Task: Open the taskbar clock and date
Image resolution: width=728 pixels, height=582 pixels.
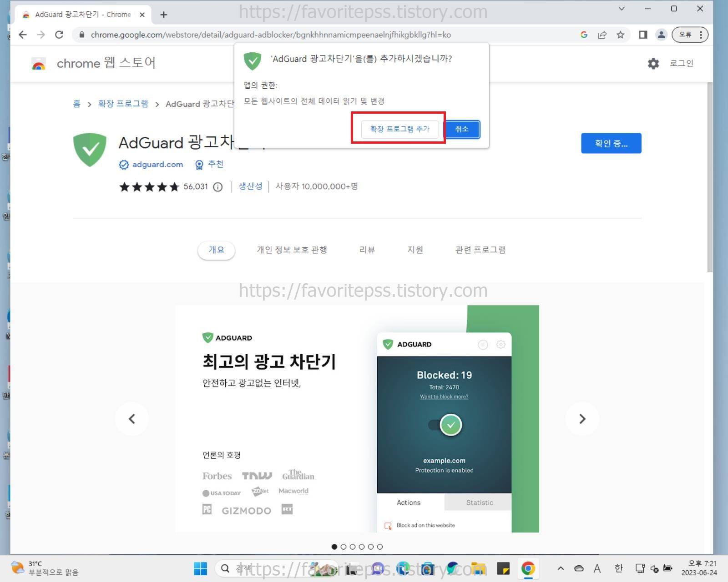Action: click(699, 568)
